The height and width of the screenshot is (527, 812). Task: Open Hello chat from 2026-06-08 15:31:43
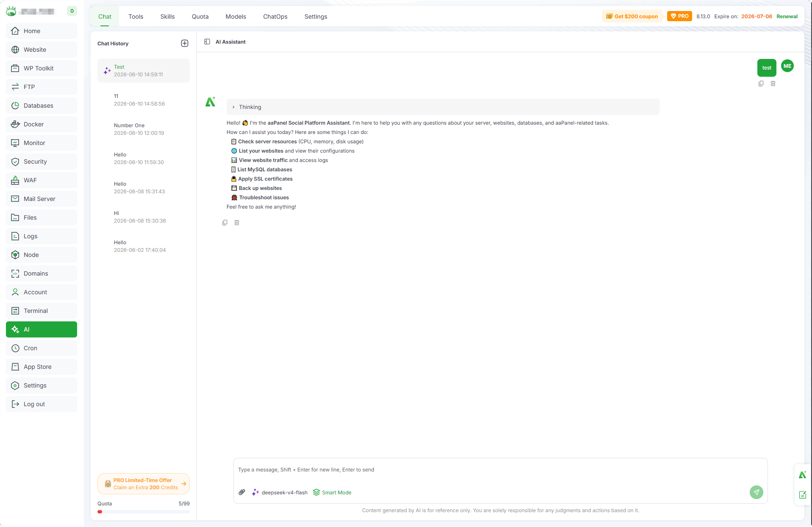click(x=144, y=187)
